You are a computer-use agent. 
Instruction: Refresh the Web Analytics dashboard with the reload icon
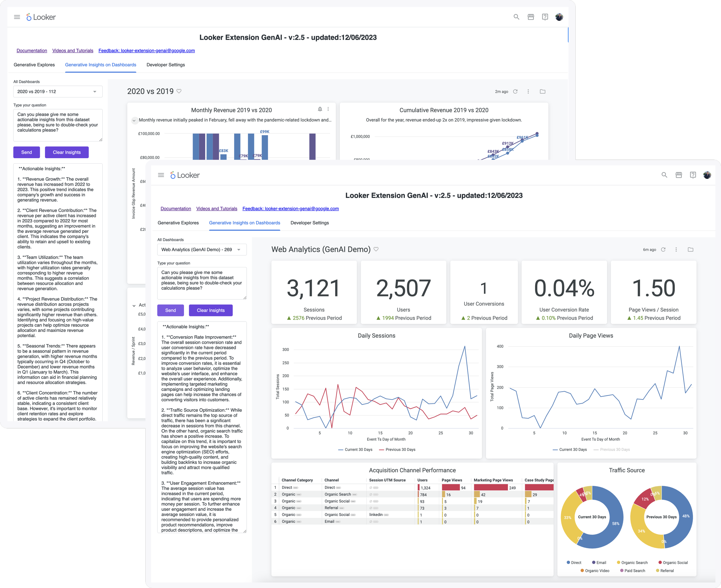point(663,249)
